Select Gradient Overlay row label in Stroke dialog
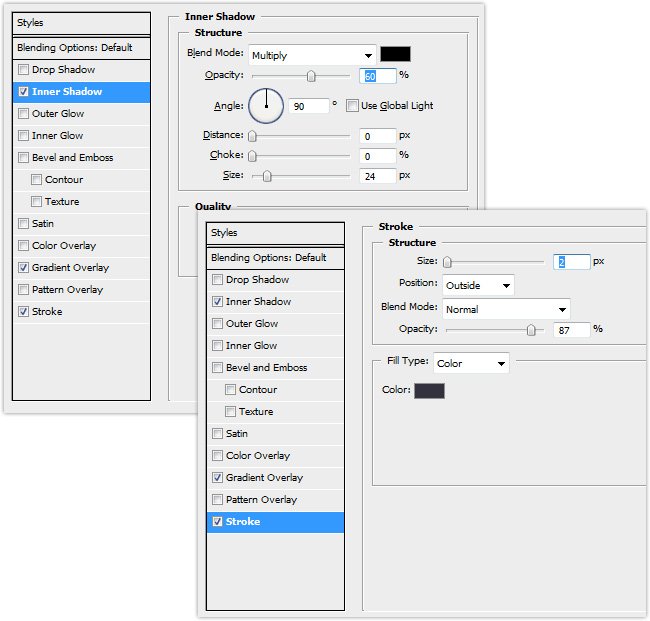Viewport: 650px width, 621px height. click(264, 478)
